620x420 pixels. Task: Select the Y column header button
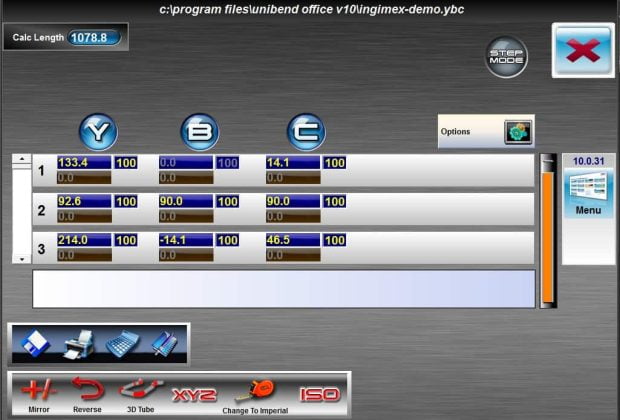[x=98, y=132]
